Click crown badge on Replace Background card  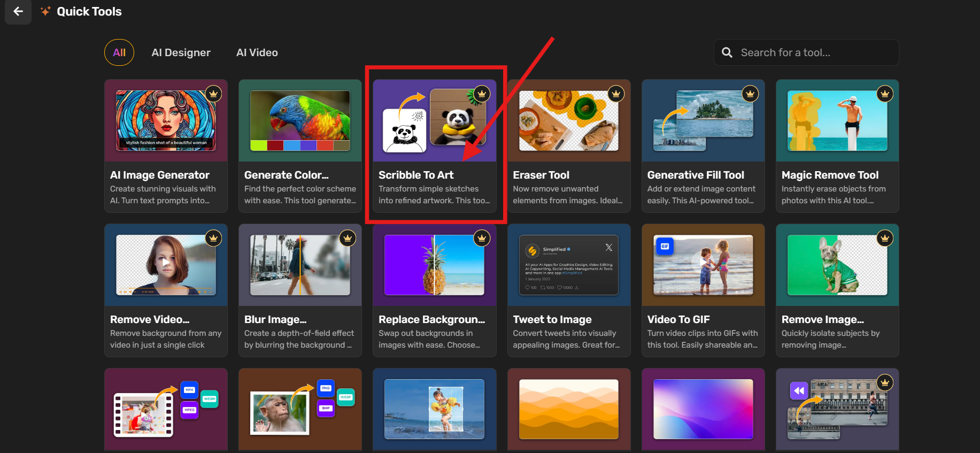coord(482,238)
